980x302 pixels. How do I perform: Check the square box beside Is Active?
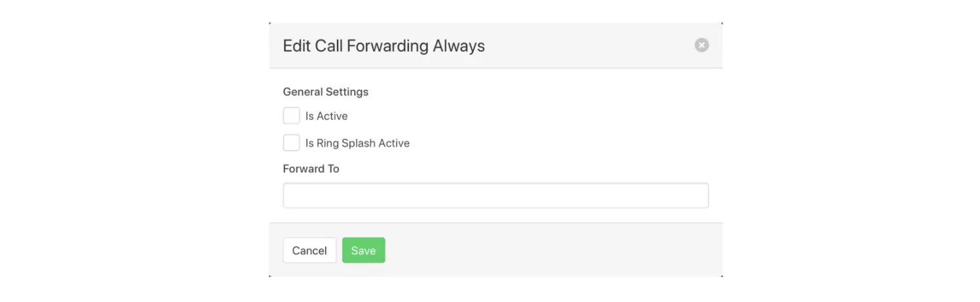coord(292,116)
